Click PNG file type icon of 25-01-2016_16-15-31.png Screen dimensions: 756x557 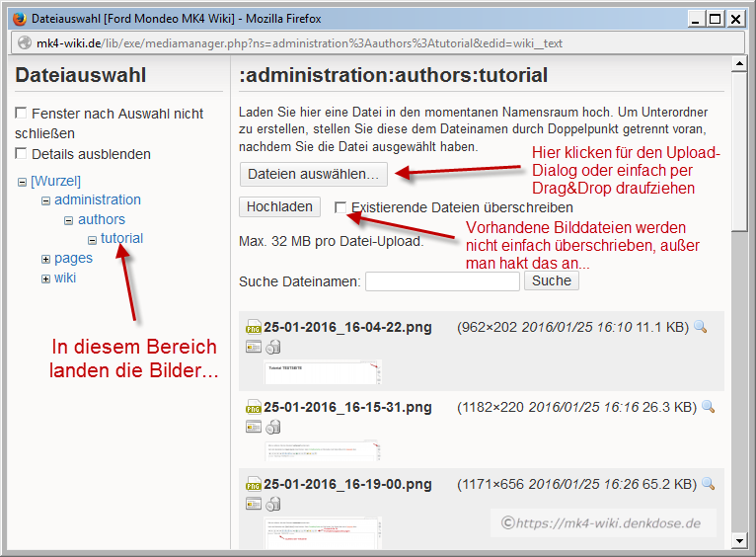click(x=253, y=408)
